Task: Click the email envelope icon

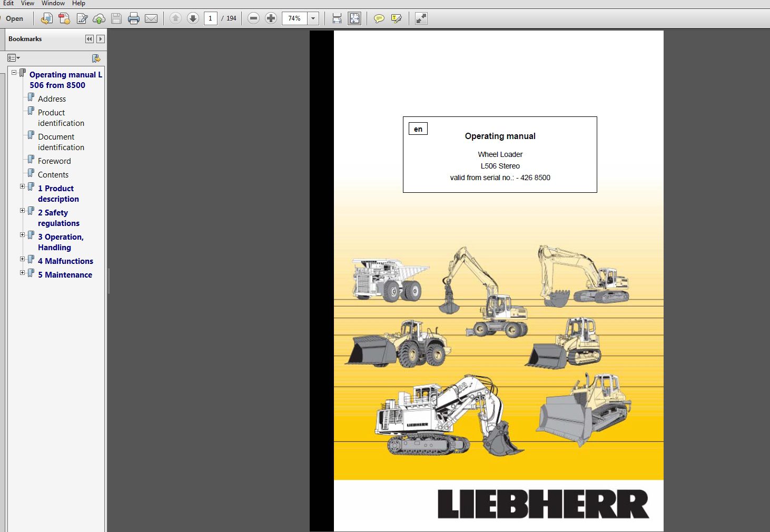Action: coord(151,18)
